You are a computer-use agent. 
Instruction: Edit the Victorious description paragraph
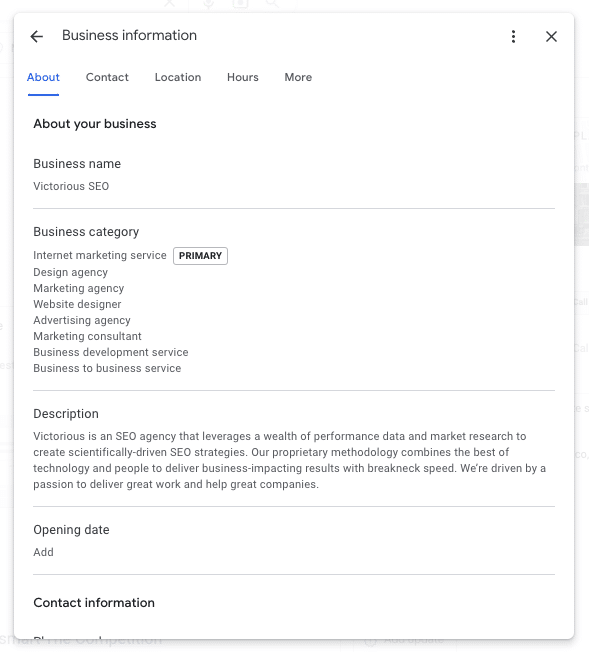click(x=290, y=460)
